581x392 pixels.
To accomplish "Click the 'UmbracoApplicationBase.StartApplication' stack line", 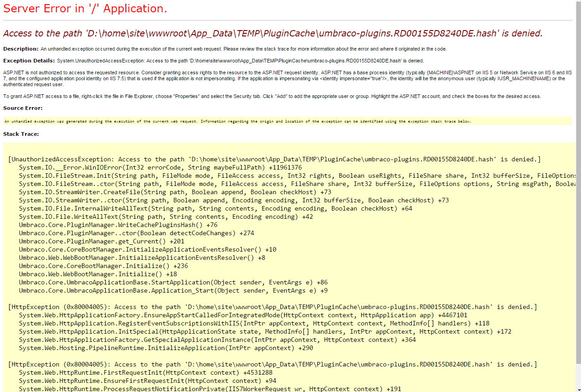I will click(173, 282).
